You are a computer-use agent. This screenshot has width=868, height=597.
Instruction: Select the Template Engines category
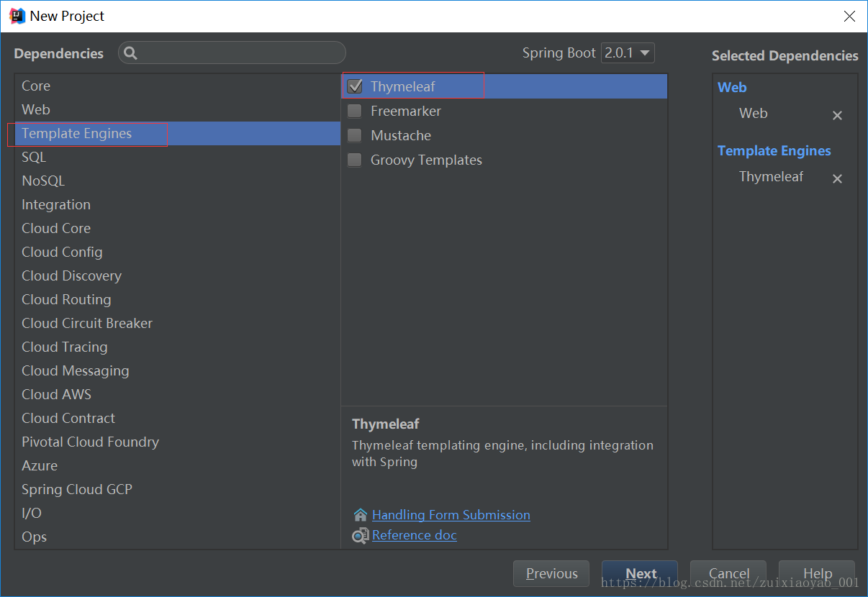(x=177, y=133)
